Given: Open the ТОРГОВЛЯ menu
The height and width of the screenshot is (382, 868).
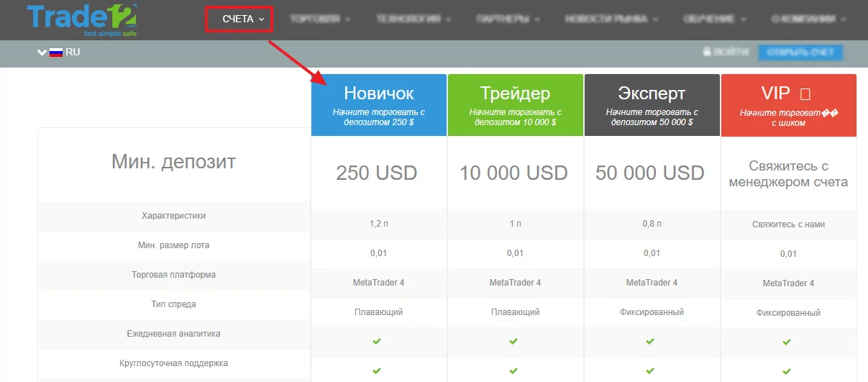Looking at the screenshot, I should click(320, 19).
